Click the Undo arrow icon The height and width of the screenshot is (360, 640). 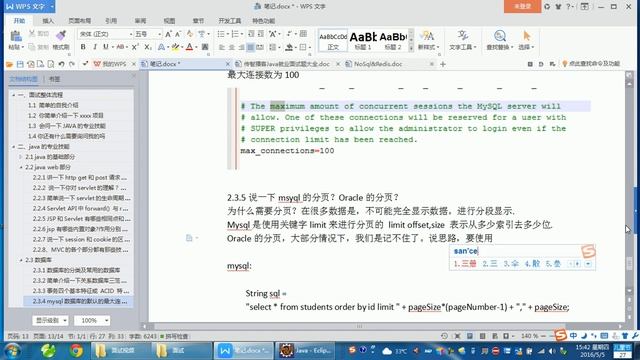point(61,64)
